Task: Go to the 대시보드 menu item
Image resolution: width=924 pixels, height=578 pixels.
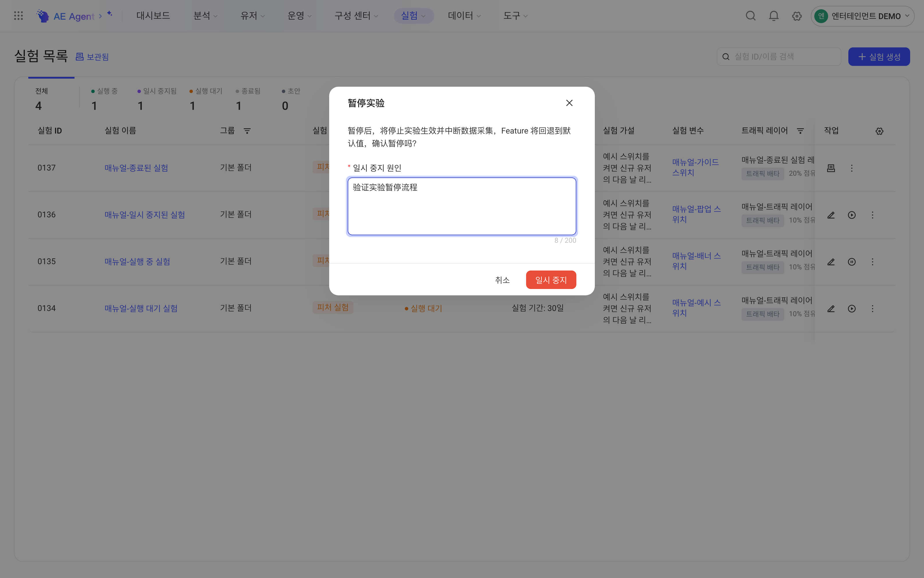Action: [x=153, y=16]
